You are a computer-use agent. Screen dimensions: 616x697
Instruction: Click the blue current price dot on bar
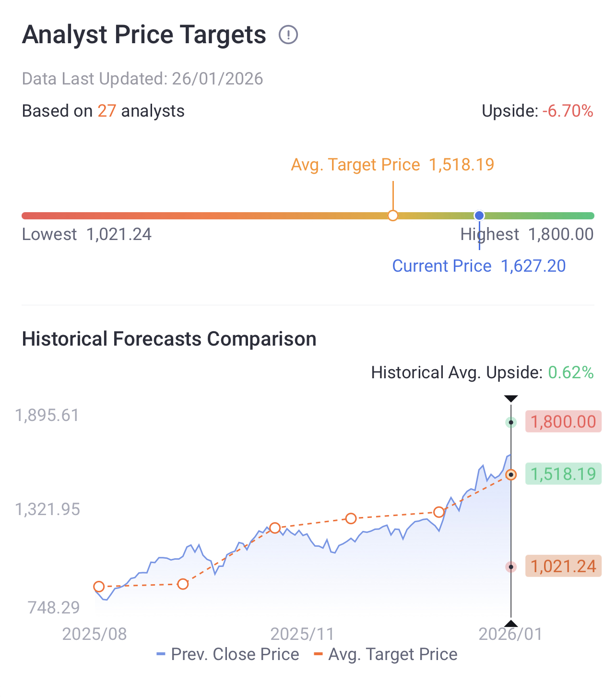click(479, 216)
